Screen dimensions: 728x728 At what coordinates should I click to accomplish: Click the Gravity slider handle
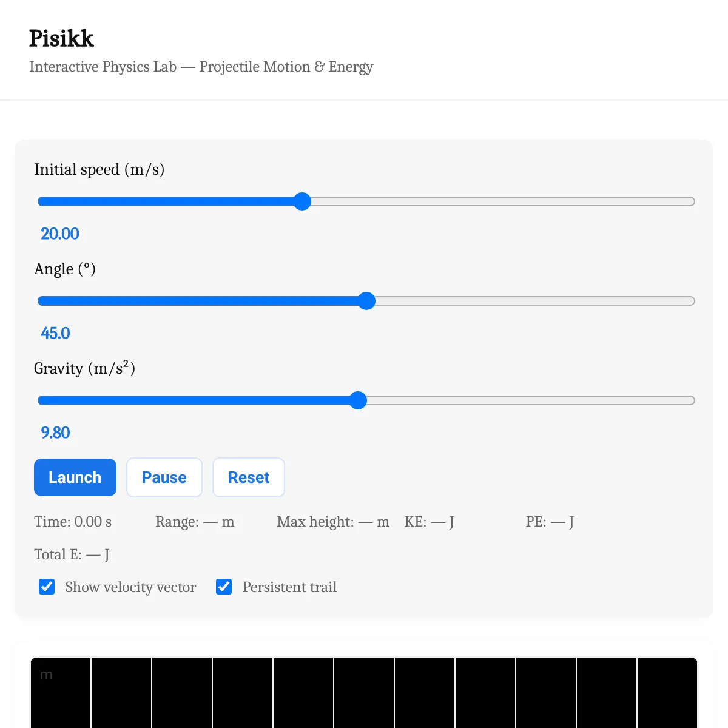pos(359,400)
